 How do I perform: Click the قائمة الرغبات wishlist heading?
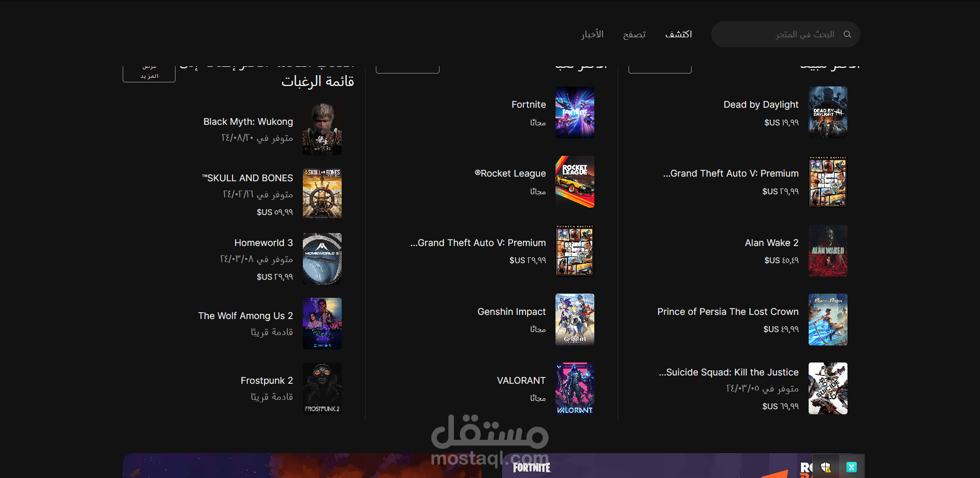pos(318,81)
